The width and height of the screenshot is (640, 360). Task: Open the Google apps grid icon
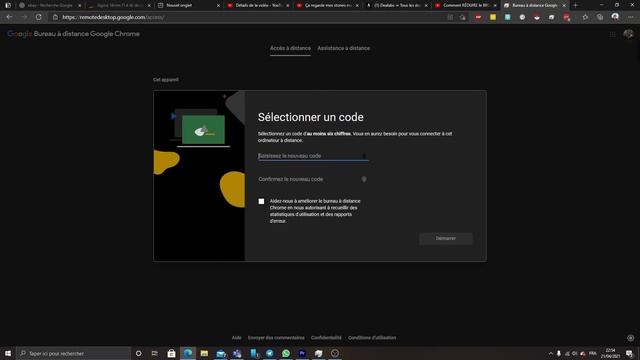(x=613, y=35)
